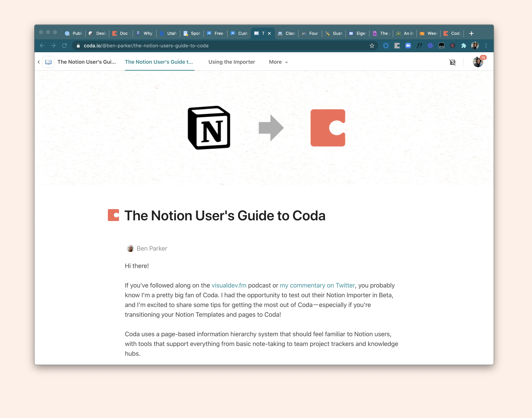
Task: Click the browser reload page icon
Action: (64, 46)
